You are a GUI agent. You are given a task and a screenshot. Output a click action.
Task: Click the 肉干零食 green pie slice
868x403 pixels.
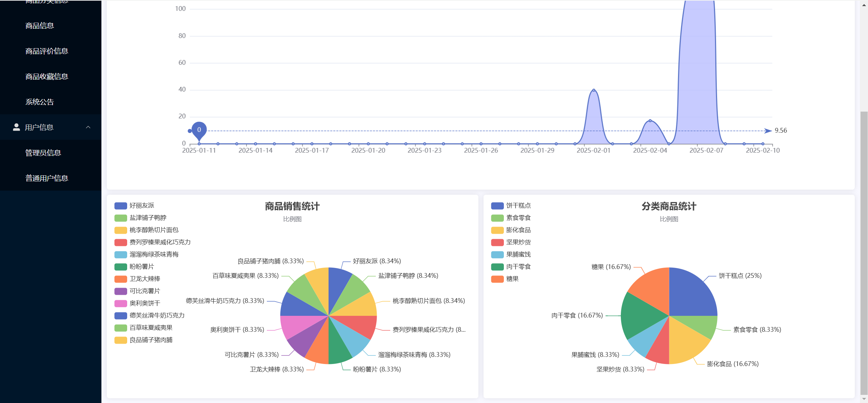click(x=639, y=315)
